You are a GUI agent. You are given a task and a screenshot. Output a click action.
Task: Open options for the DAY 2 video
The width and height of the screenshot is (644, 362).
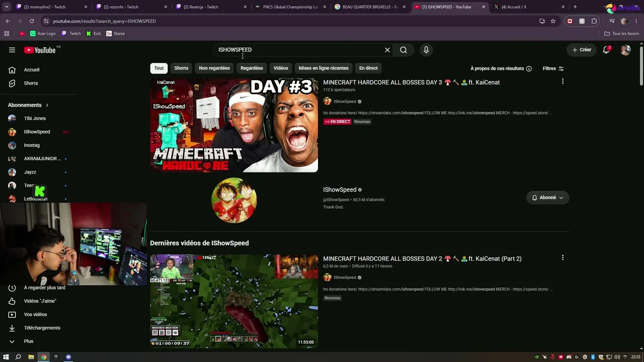click(562, 258)
